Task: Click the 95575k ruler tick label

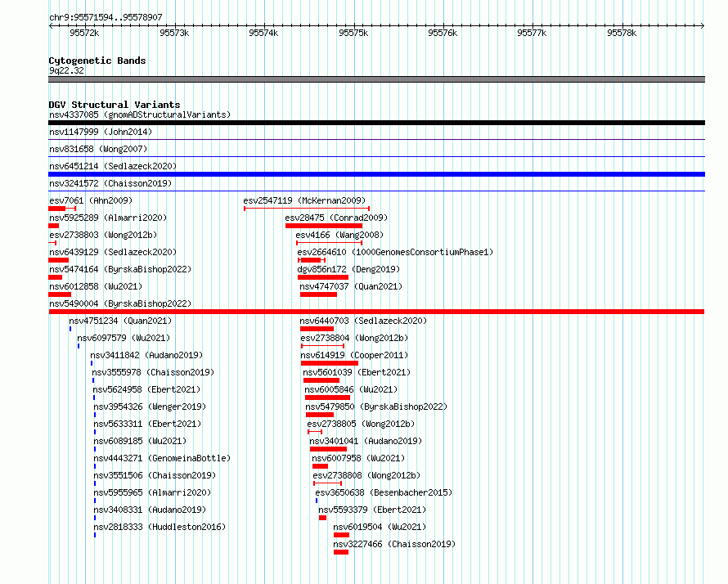Action: 353,33
